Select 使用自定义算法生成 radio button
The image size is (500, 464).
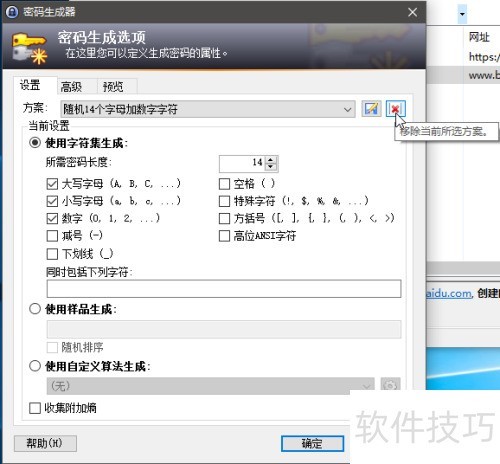(x=35, y=366)
